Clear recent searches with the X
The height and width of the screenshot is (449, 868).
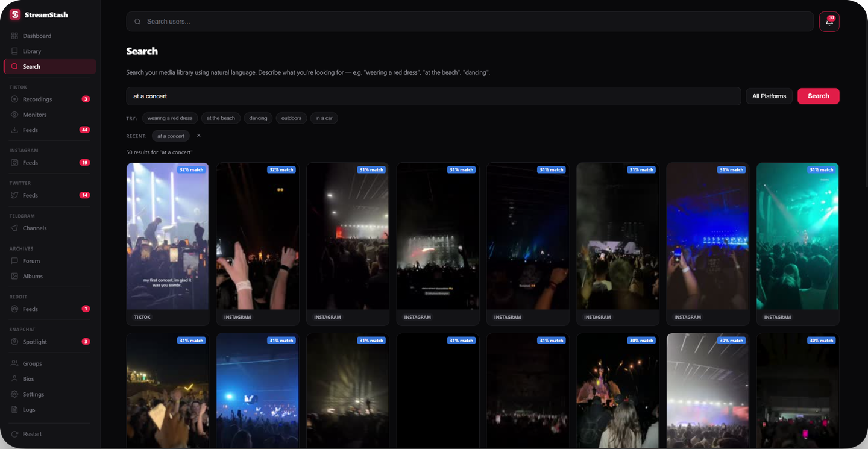pos(198,136)
